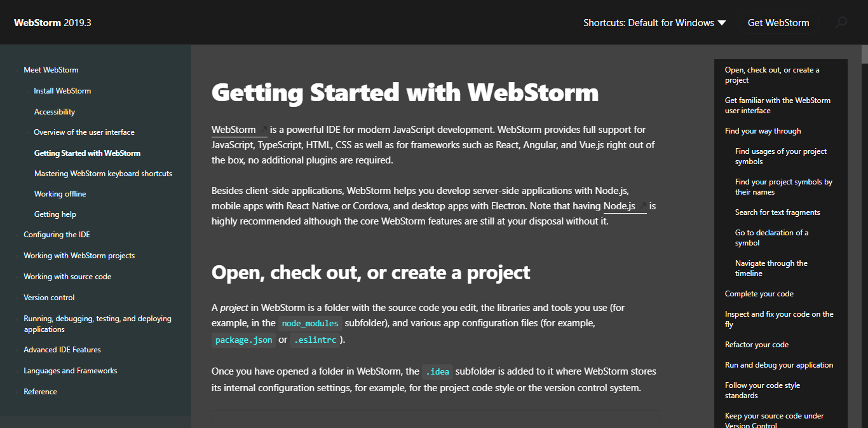Click the node_modules inline code chip
The width and height of the screenshot is (868, 428).
point(310,323)
